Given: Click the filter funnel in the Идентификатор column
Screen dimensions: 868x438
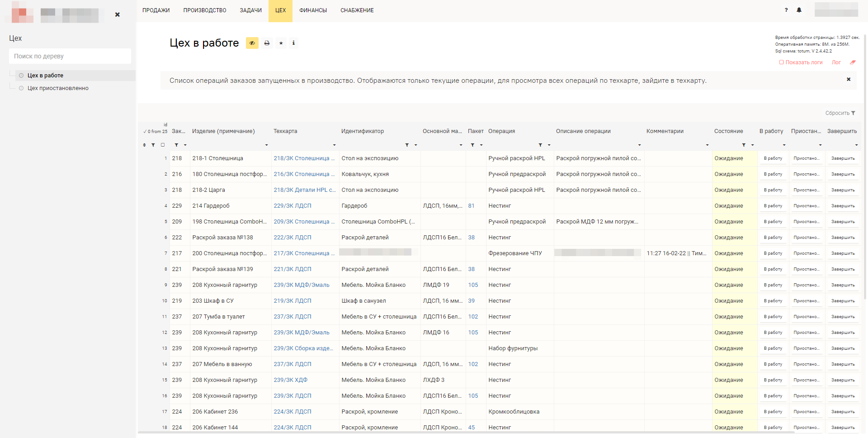Looking at the screenshot, I should click(407, 145).
